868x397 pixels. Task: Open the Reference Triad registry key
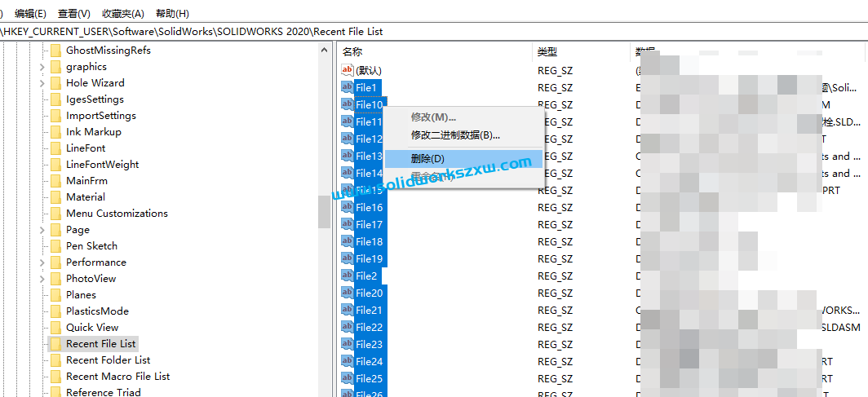104,393
